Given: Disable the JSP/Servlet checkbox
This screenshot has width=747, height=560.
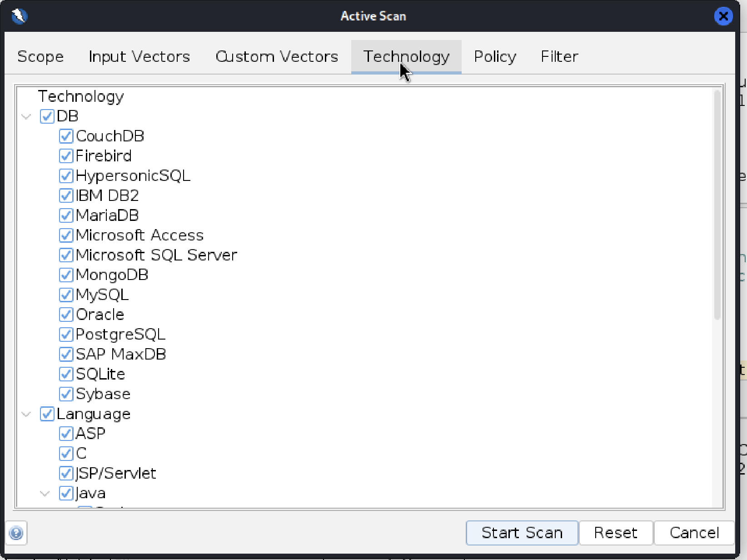Looking at the screenshot, I should (x=66, y=473).
